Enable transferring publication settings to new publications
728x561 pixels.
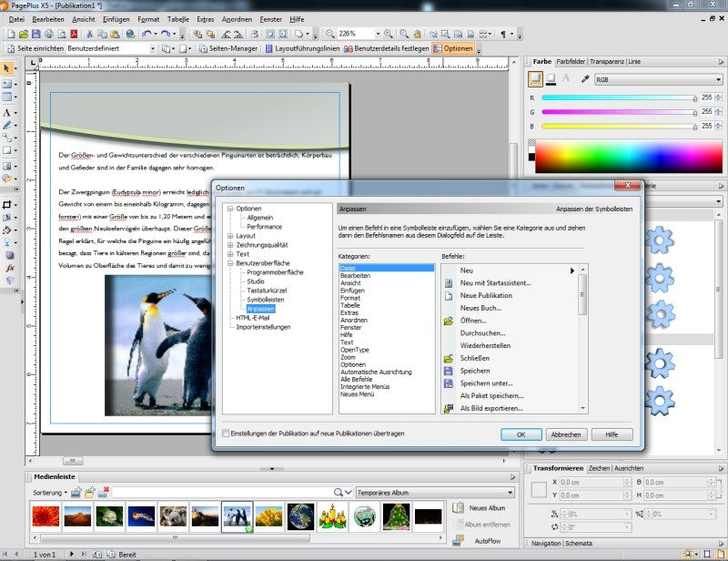click(x=226, y=433)
